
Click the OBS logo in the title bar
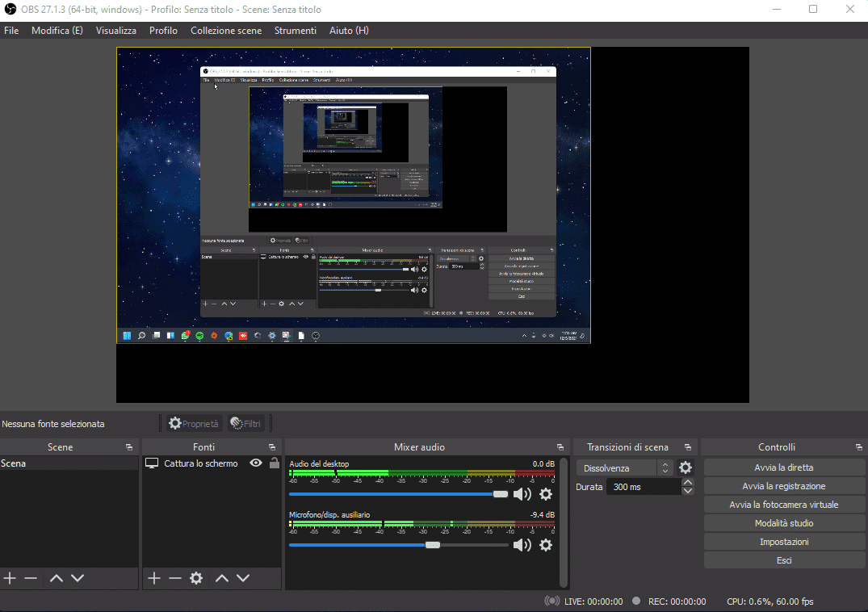tap(10, 10)
